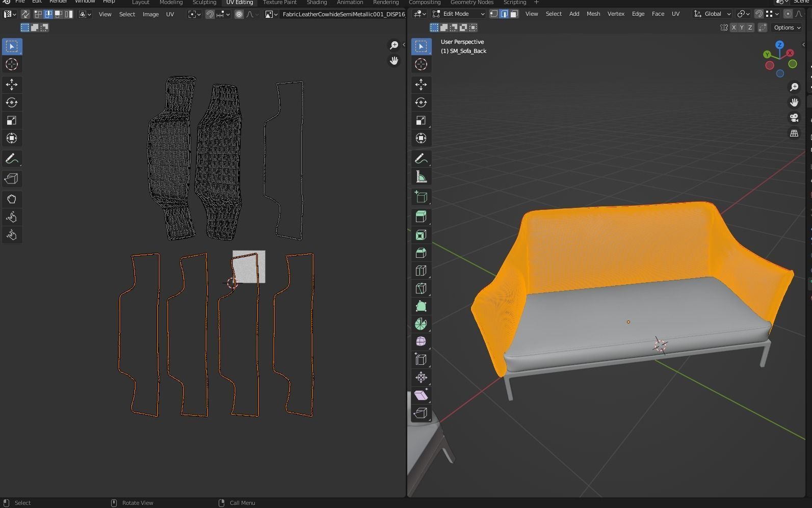Select the Add Cube tool
The height and width of the screenshot is (508, 812).
click(421, 197)
